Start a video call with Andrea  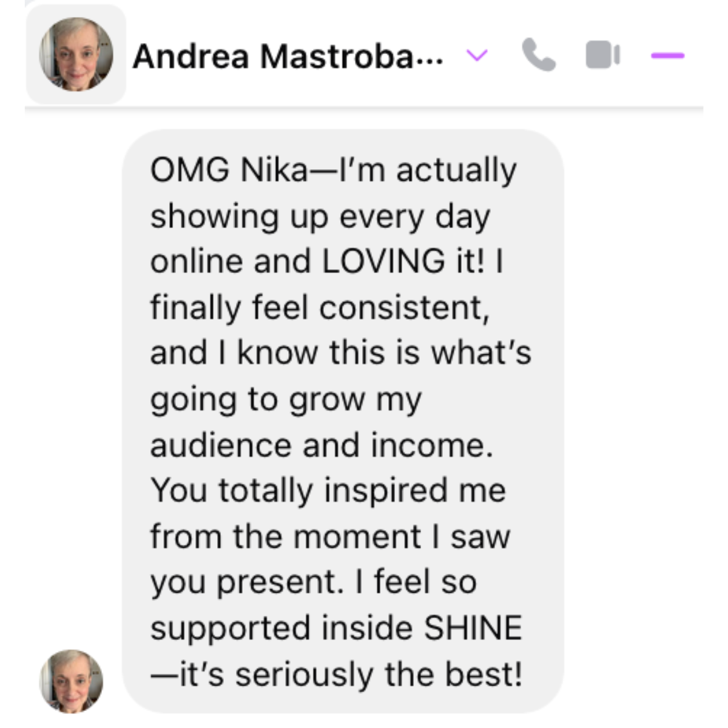point(602,55)
